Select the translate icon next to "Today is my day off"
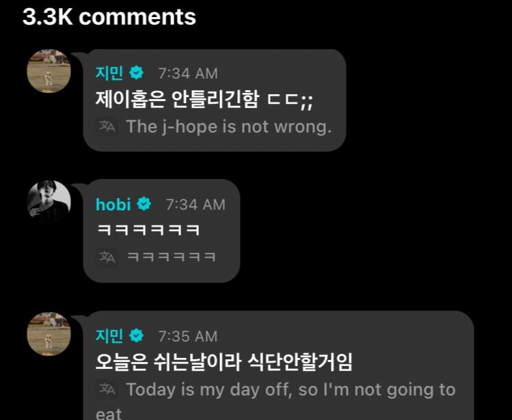512x420 pixels. (107, 389)
